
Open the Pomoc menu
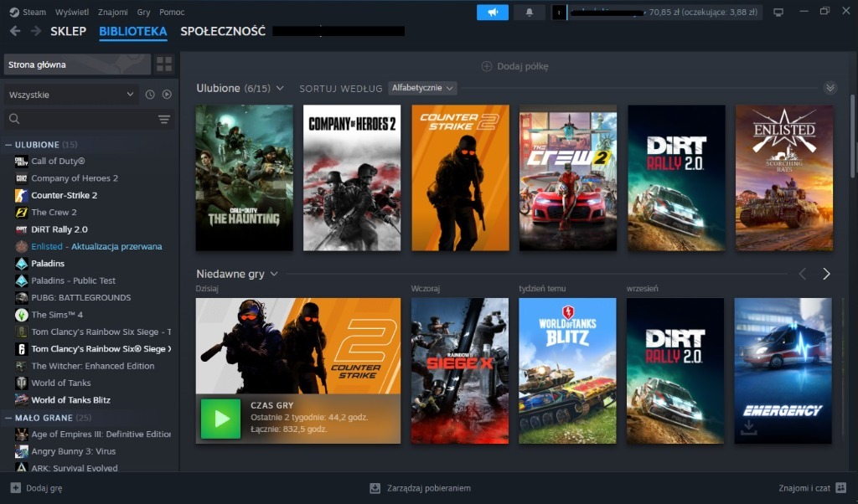pyautogui.click(x=172, y=12)
